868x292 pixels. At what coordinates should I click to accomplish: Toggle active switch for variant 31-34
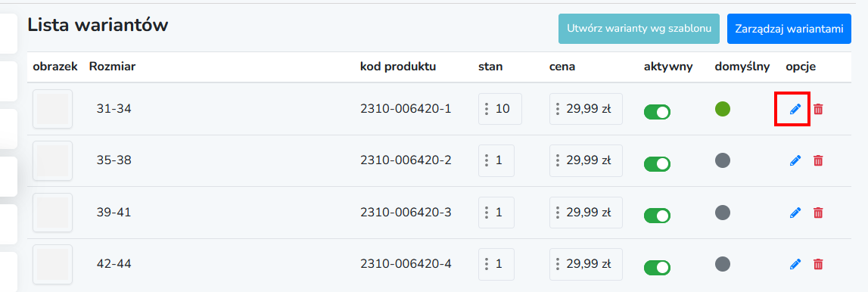click(657, 112)
